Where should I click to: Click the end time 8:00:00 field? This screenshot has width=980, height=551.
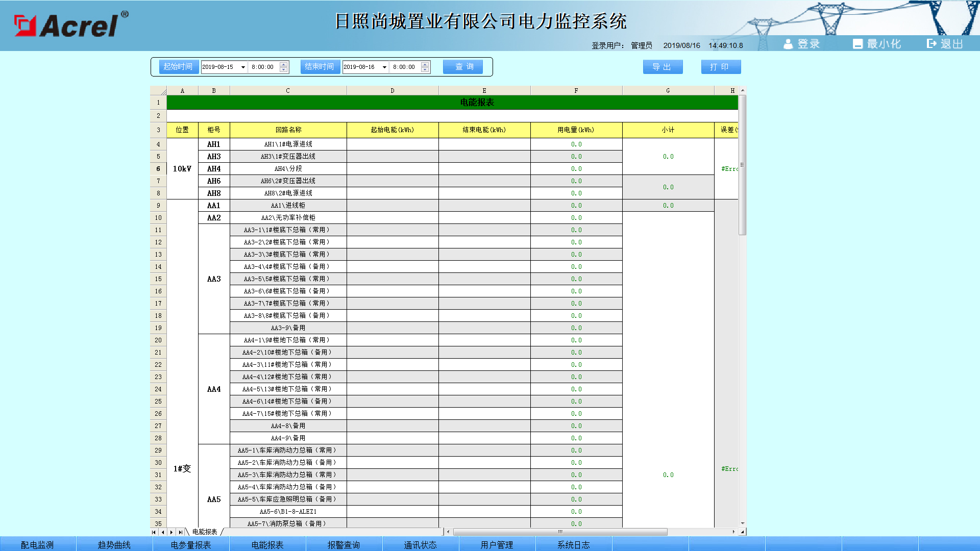(x=405, y=67)
